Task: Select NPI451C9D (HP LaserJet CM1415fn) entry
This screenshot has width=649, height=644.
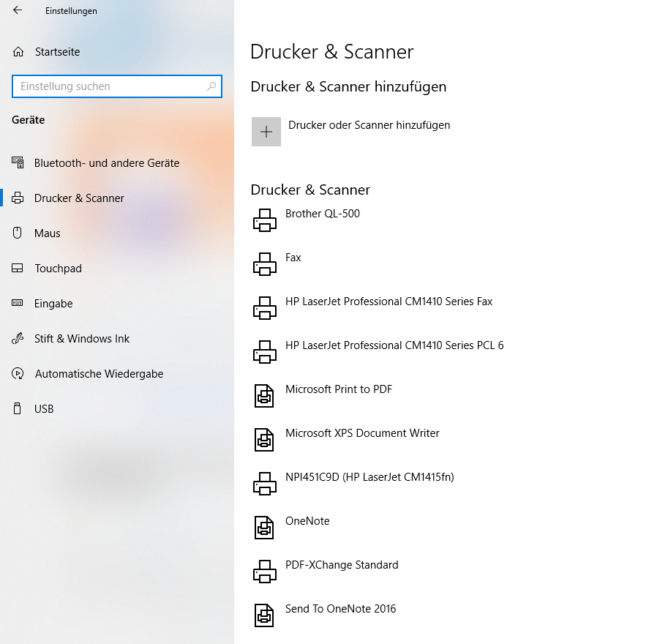Action: [369, 477]
